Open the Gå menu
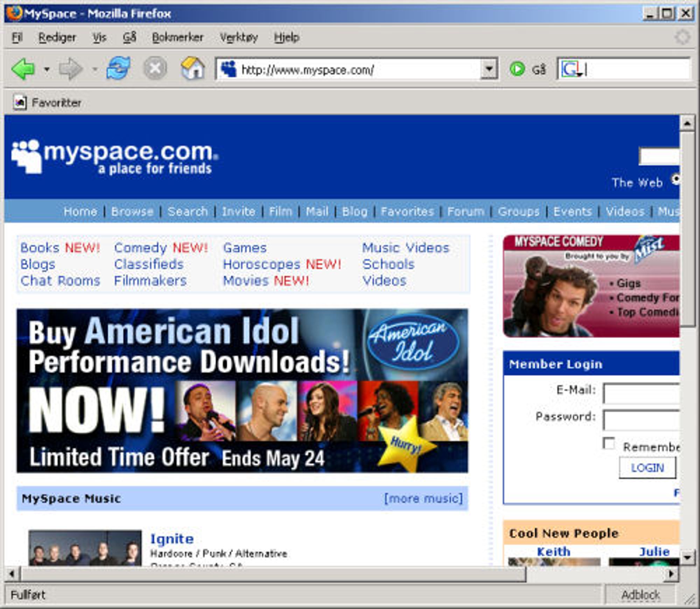This screenshot has height=609, width=700. click(x=129, y=37)
